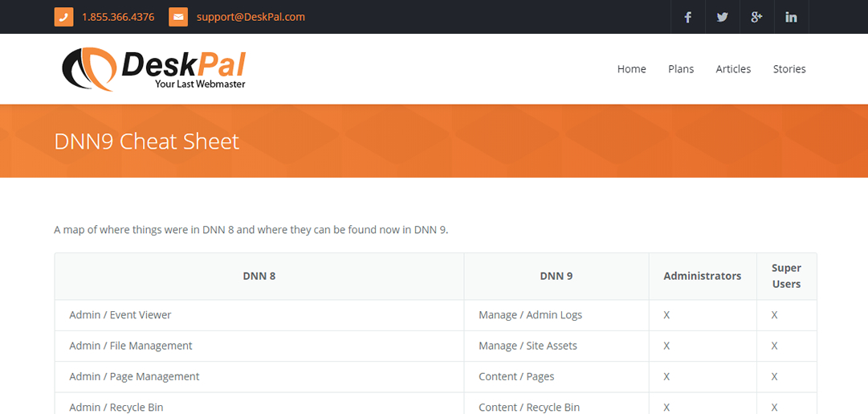Click the Admin / Event Viewer cell

tap(120, 315)
